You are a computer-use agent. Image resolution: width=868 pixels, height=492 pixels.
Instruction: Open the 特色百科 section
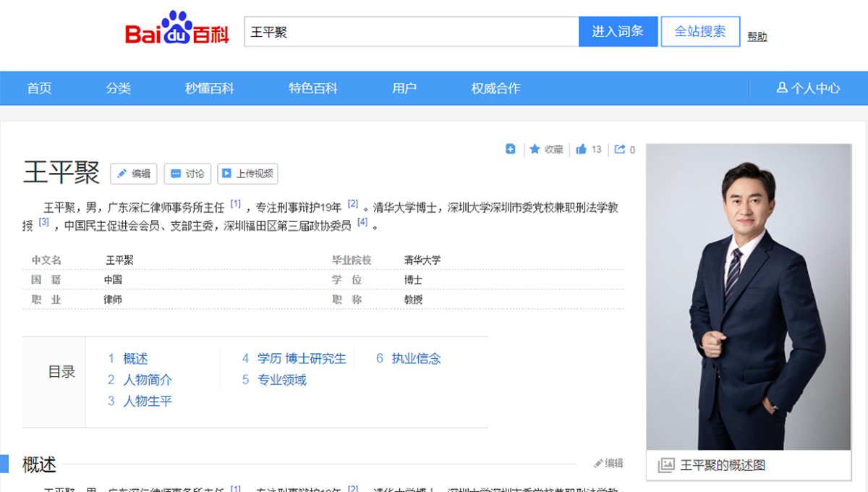pyautogui.click(x=312, y=88)
